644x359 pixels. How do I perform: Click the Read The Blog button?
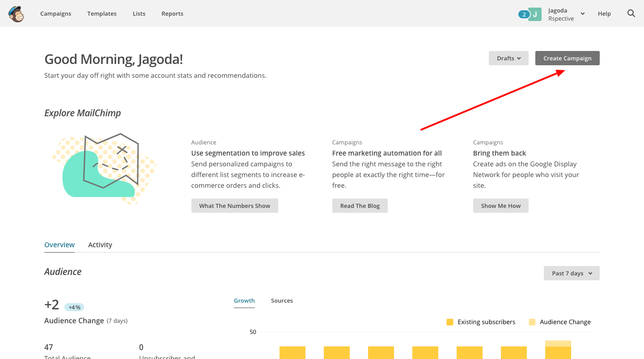(360, 206)
